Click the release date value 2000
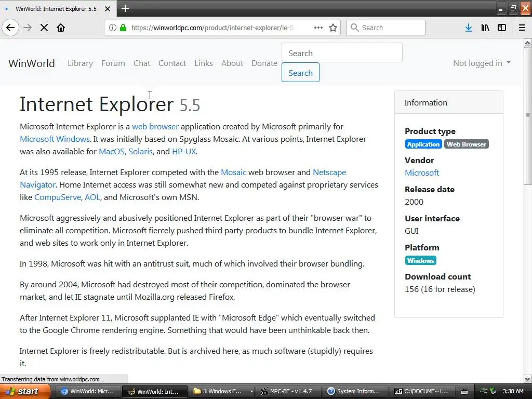The height and width of the screenshot is (399, 532). pos(414,202)
